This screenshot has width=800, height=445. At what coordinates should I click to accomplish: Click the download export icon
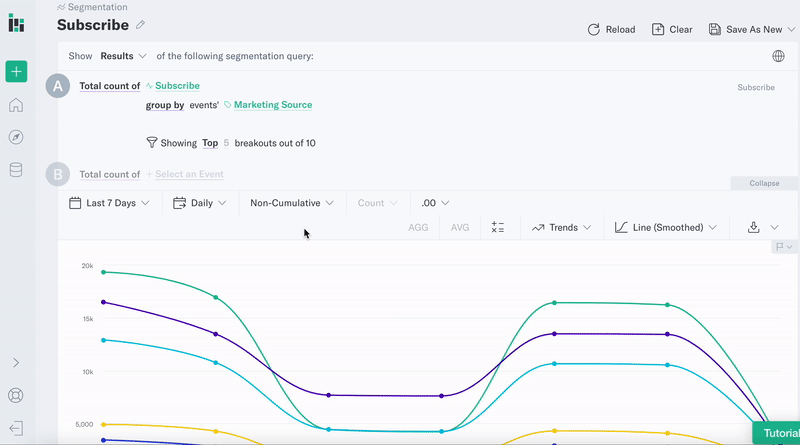(x=754, y=228)
